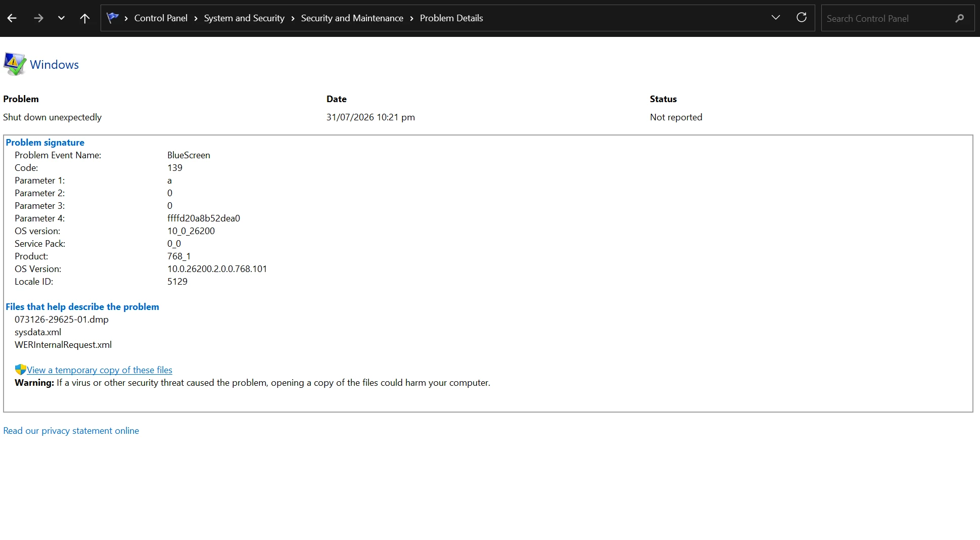Click the Parameter 3 label
This screenshot has height=540, width=980.
click(x=40, y=206)
